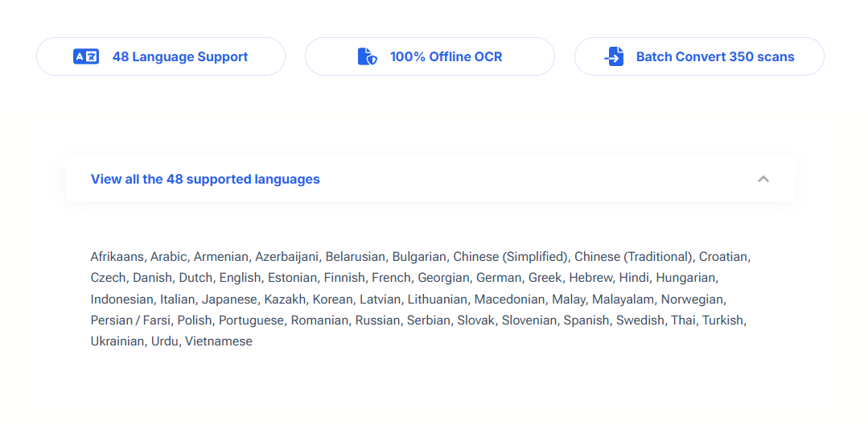Click the batch convert document arrow icon

(614, 56)
